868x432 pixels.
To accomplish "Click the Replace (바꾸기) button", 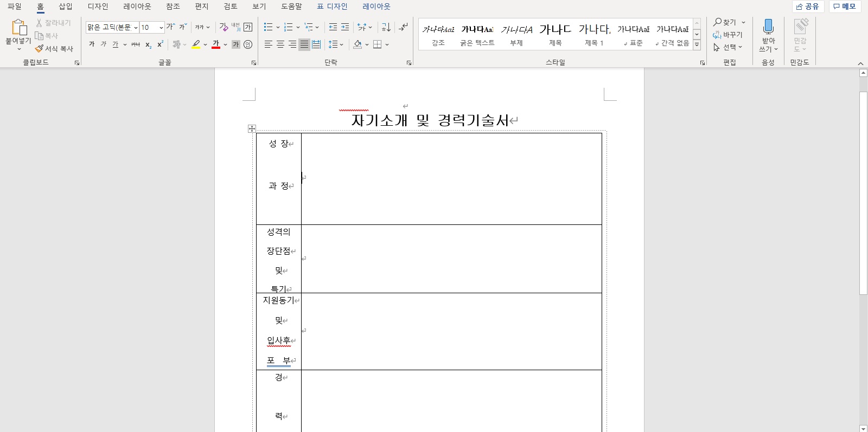I will point(727,35).
